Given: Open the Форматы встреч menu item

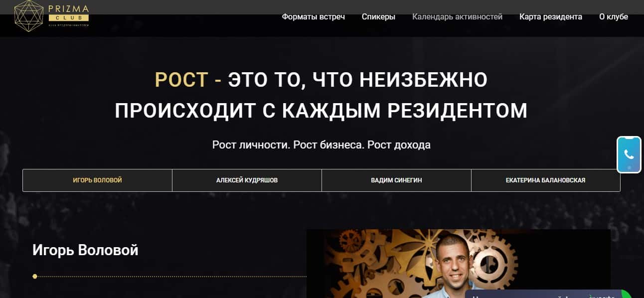Looking at the screenshot, I should [x=313, y=16].
